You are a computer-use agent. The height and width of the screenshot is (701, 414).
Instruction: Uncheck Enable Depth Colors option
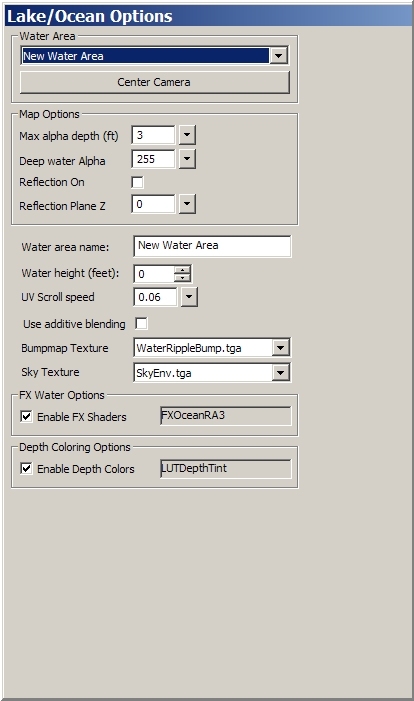(x=26, y=469)
